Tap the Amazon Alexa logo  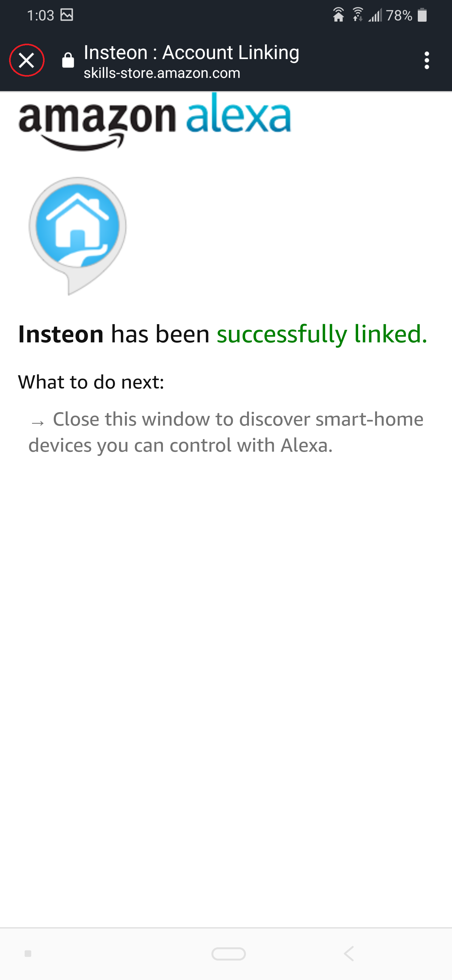(155, 121)
